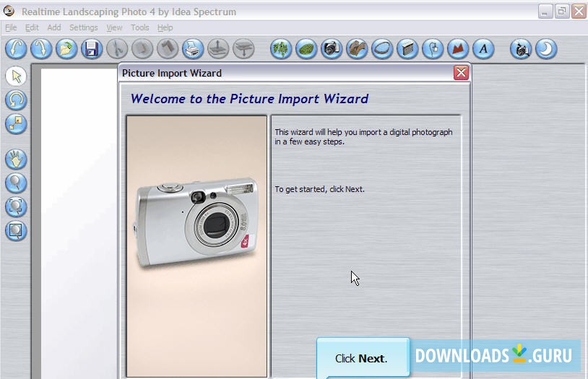This screenshot has height=379, width=588.
Task: Click the green leaf region icon
Action: [x=306, y=49]
